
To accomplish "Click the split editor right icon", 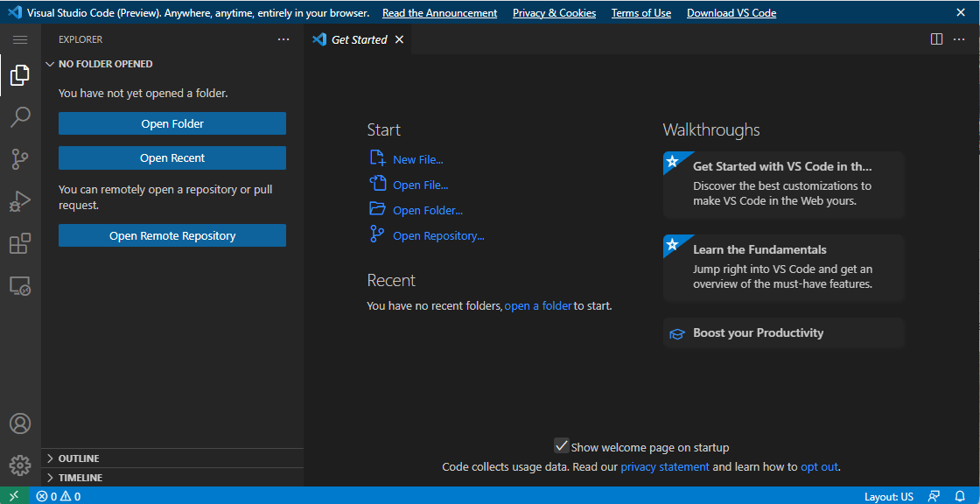I will click(x=936, y=39).
